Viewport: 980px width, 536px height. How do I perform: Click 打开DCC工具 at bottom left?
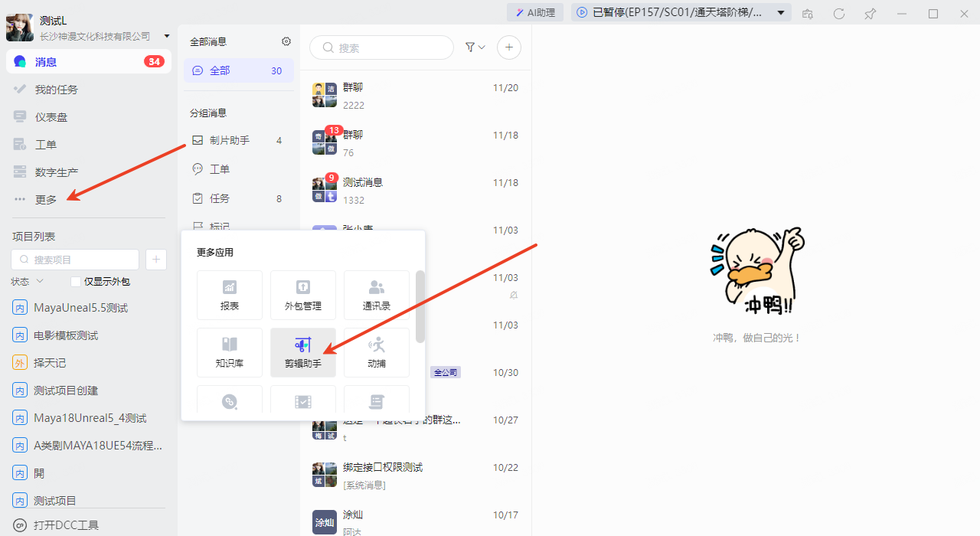pos(66,525)
